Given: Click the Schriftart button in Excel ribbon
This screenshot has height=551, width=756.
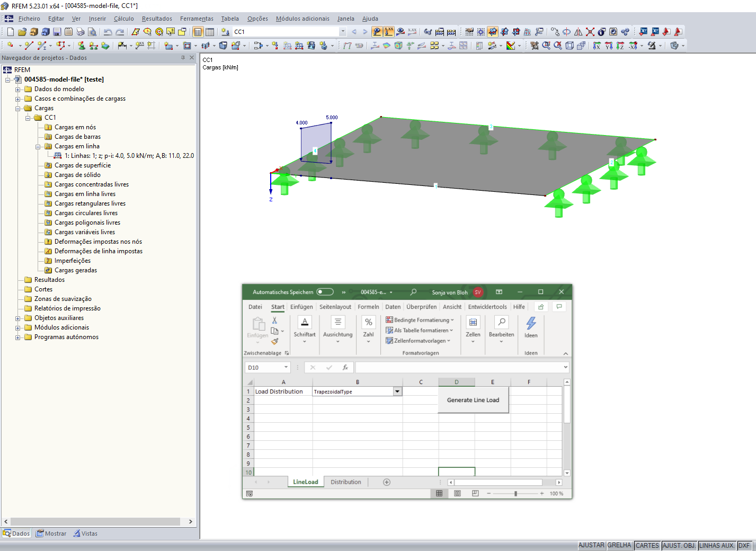Looking at the screenshot, I should coord(305,329).
